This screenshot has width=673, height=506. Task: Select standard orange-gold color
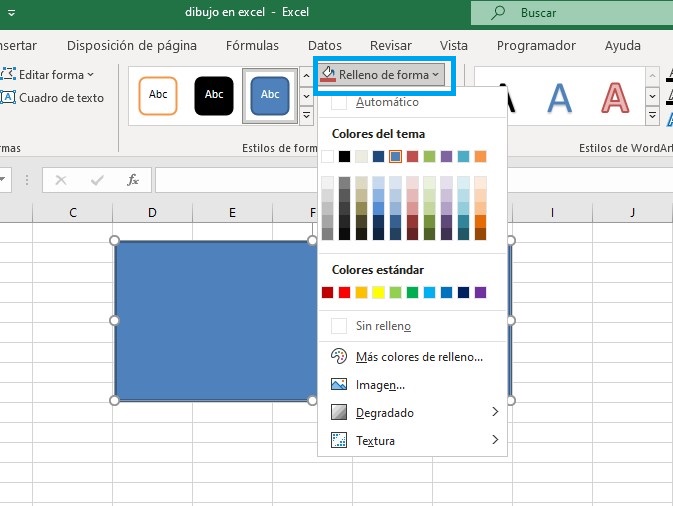click(x=361, y=292)
